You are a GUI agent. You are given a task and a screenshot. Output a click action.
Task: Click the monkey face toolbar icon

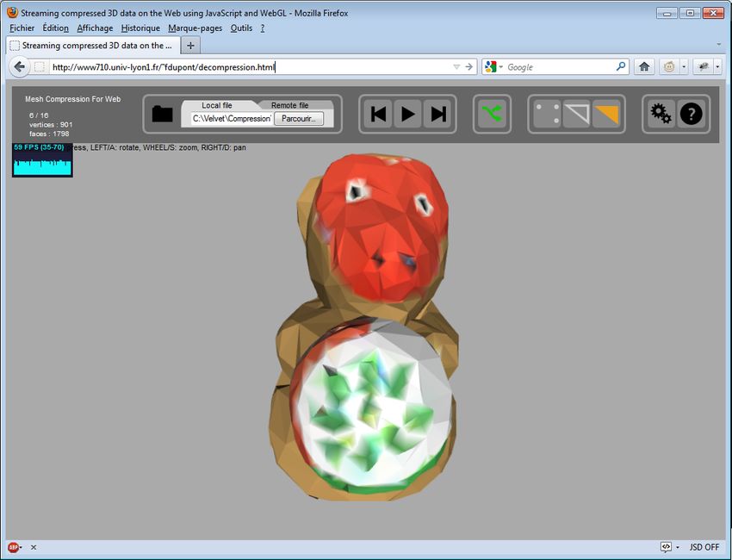tap(669, 67)
